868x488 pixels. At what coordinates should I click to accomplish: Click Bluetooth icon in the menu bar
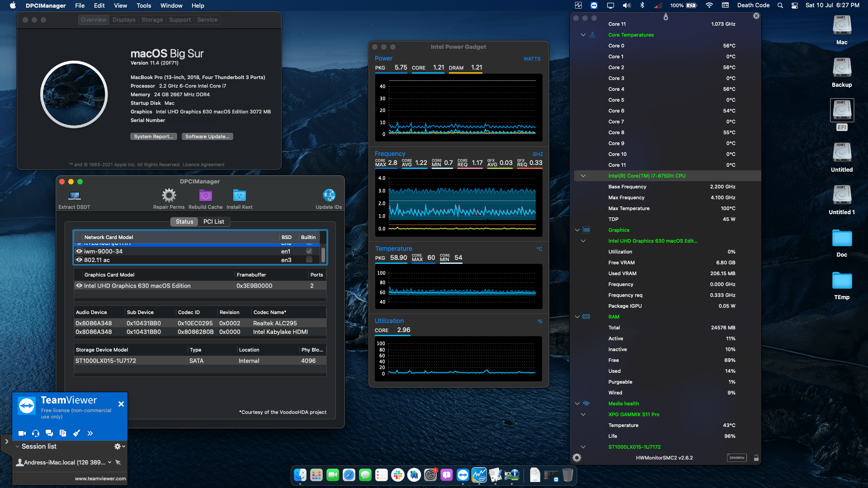pos(642,5)
